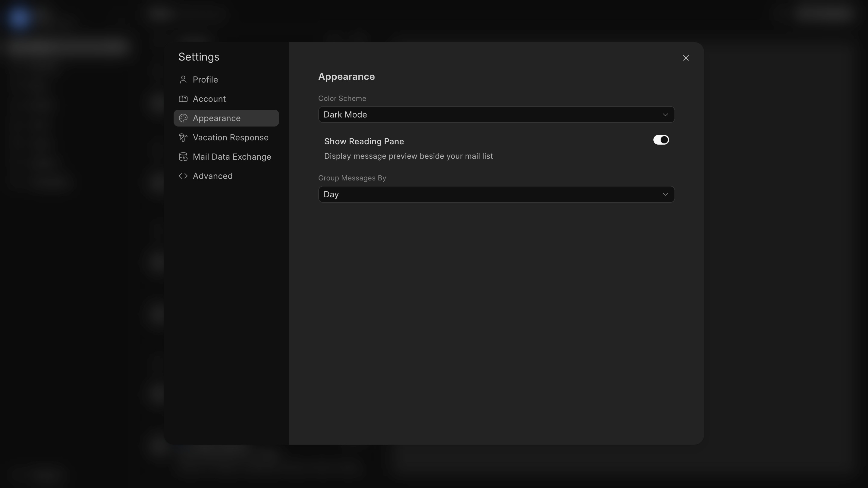The image size is (868, 488).
Task: Open the Advanced settings section
Action: pyautogui.click(x=212, y=176)
